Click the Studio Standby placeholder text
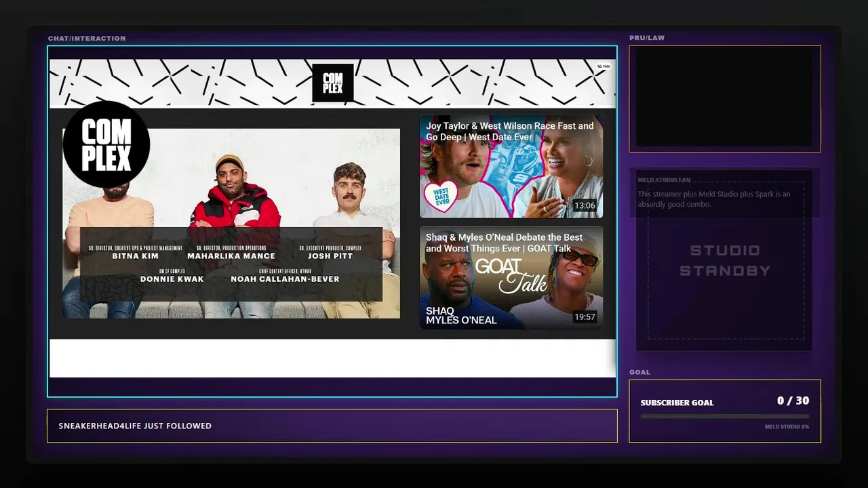 [726, 260]
